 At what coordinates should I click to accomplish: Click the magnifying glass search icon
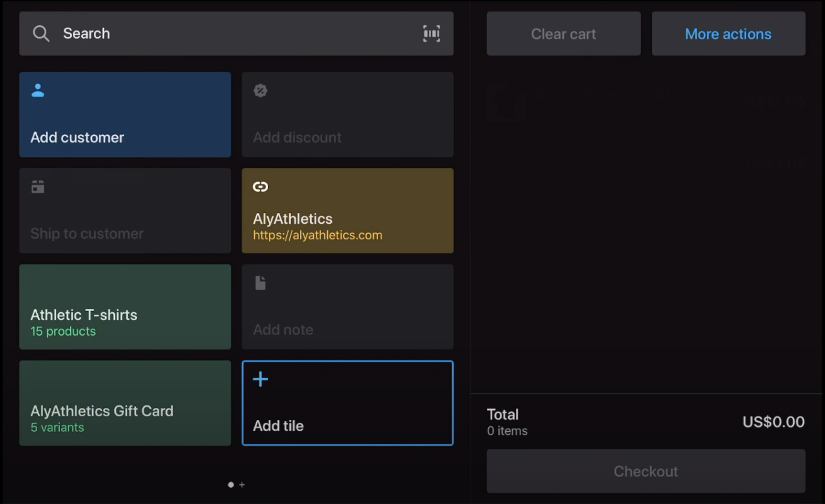[41, 34]
